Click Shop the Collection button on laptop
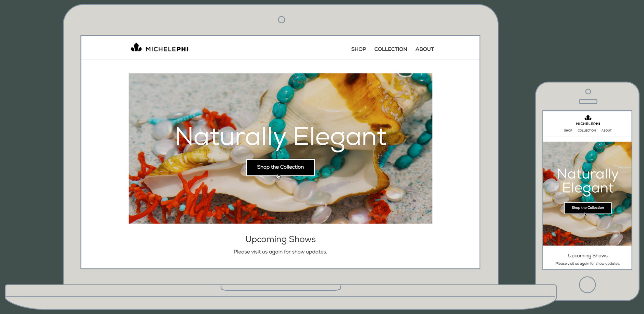 pos(280,167)
